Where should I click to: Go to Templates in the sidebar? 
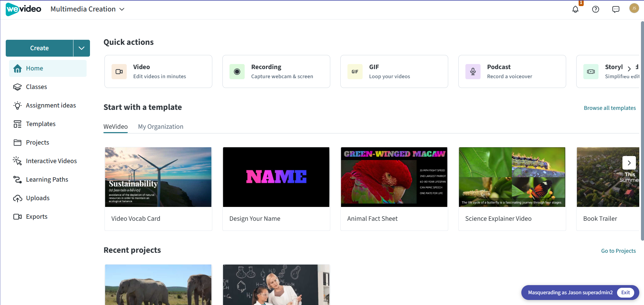click(48, 124)
